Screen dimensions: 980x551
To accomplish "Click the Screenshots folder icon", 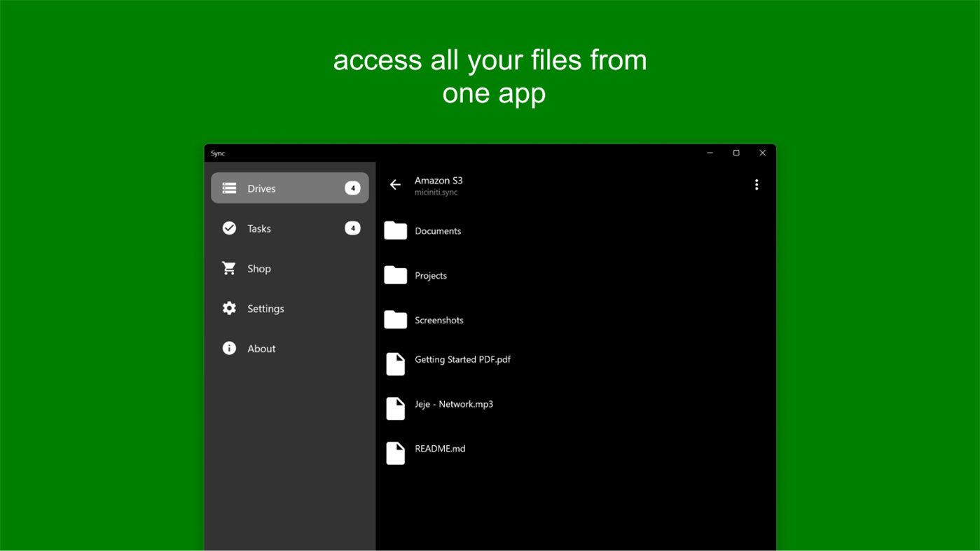I will click(395, 319).
